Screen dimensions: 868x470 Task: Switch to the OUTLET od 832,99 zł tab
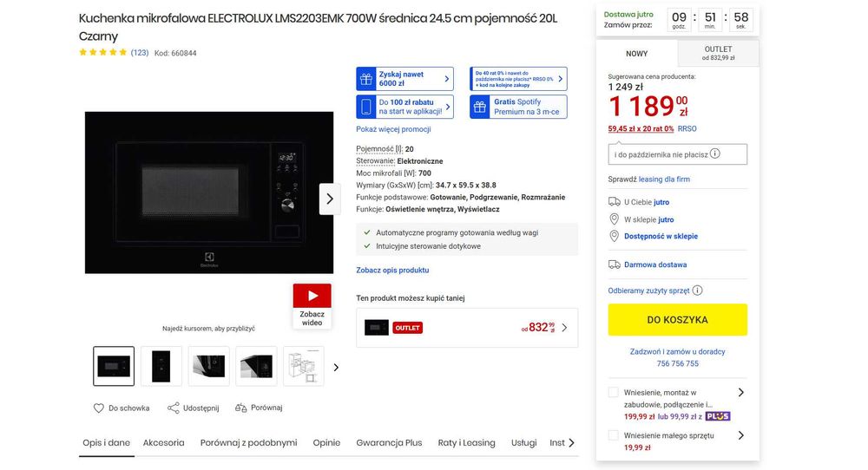tap(719, 53)
